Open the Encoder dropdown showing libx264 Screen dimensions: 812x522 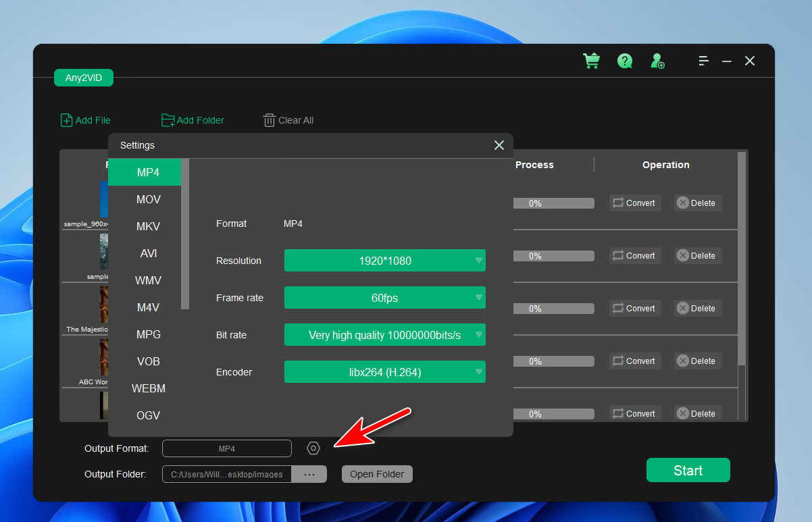point(384,371)
